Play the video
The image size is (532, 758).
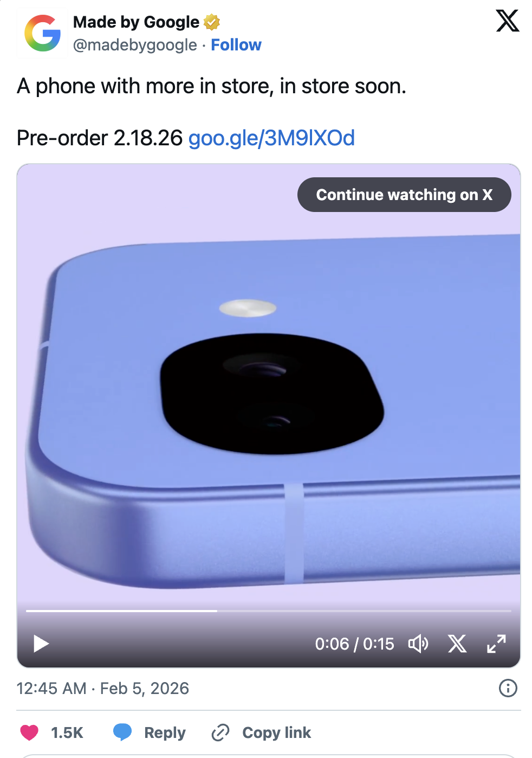pos(41,644)
